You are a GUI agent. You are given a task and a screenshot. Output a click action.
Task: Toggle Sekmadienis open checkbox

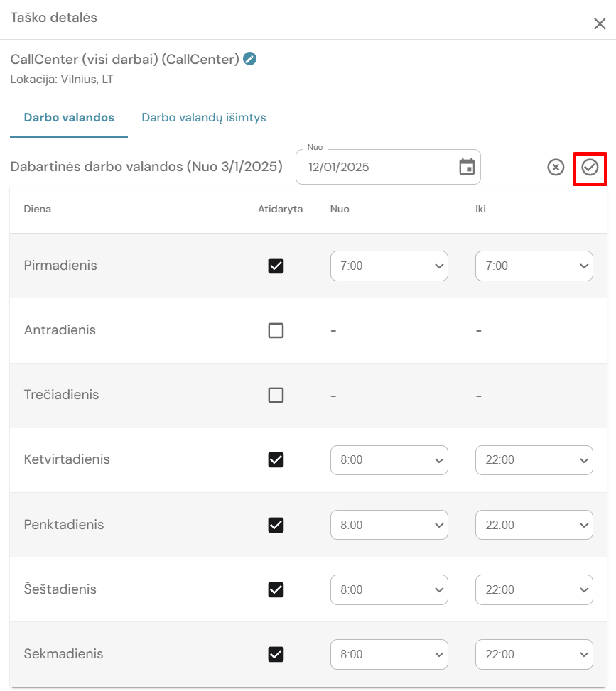[276, 654]
